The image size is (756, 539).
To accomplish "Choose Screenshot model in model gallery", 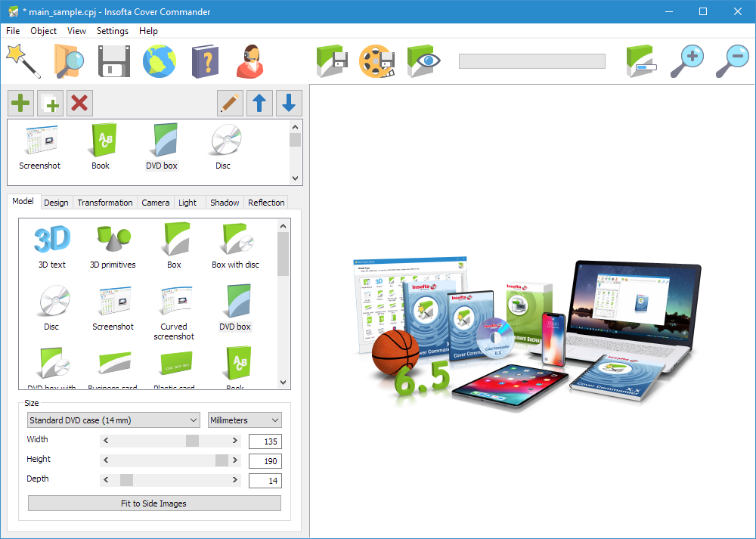I will tap(113, 308).
